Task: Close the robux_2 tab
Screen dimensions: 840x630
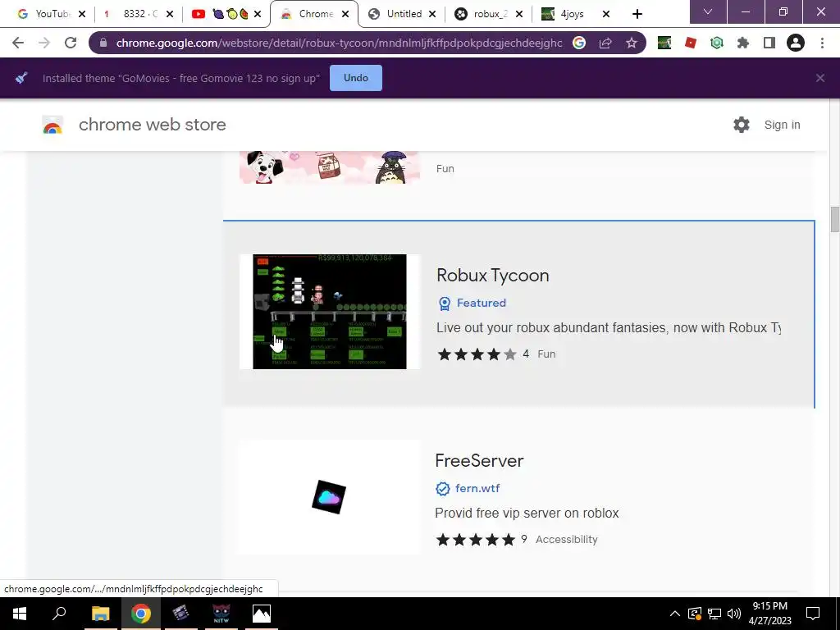Action: coord(519,14)
